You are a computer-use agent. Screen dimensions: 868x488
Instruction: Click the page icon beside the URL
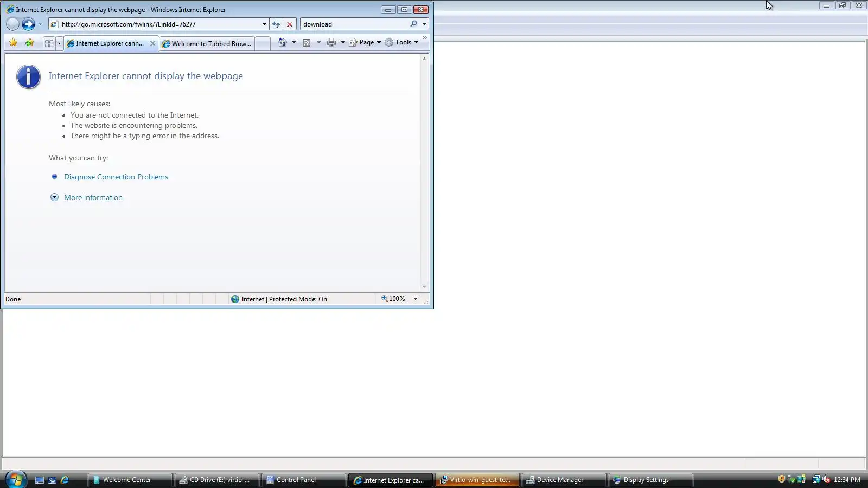(x=54, y=24)
